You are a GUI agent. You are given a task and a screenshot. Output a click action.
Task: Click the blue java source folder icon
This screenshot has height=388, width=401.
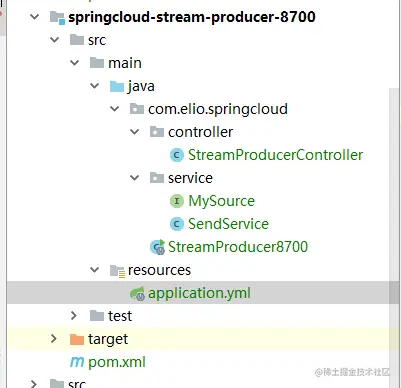tap(117, 86)
